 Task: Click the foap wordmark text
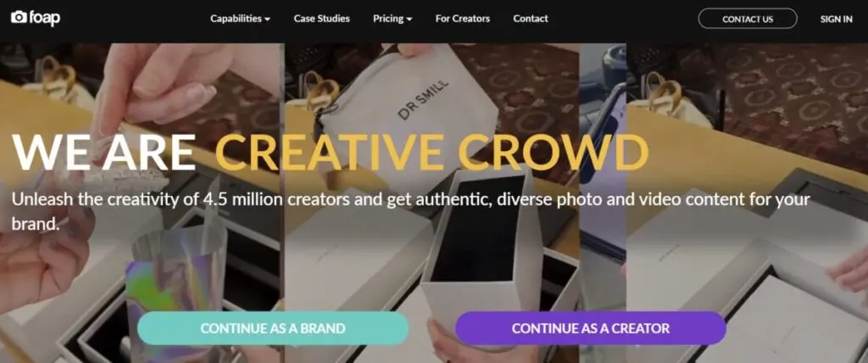pyautogui.click(x=44, y=18)
